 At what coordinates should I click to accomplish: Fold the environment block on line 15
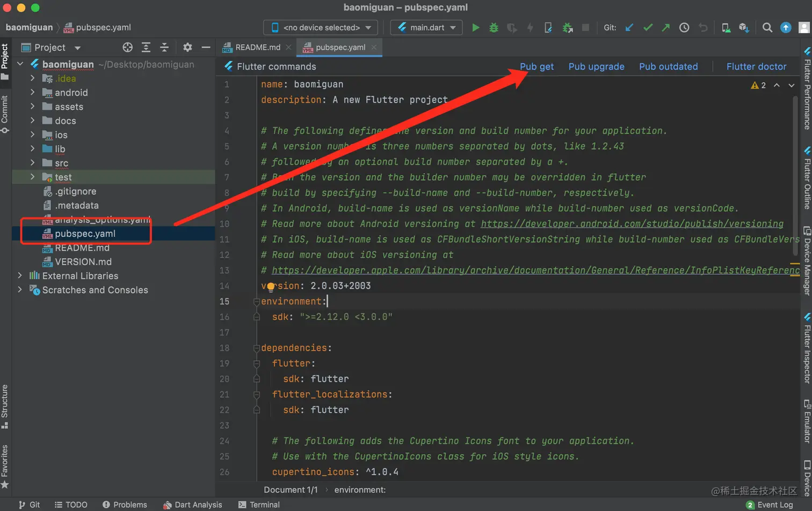pyautogui.click(x=257, y=302)
